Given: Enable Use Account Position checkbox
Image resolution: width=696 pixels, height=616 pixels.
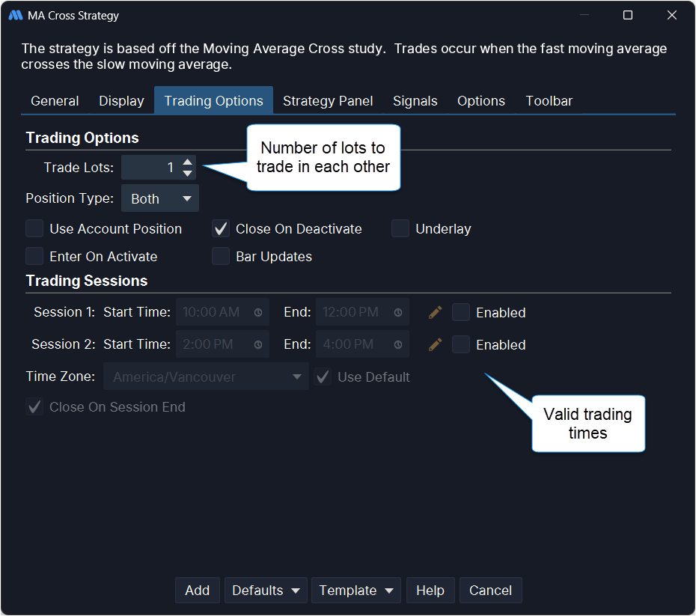Looking at the screenshot, I should (34, 229).
